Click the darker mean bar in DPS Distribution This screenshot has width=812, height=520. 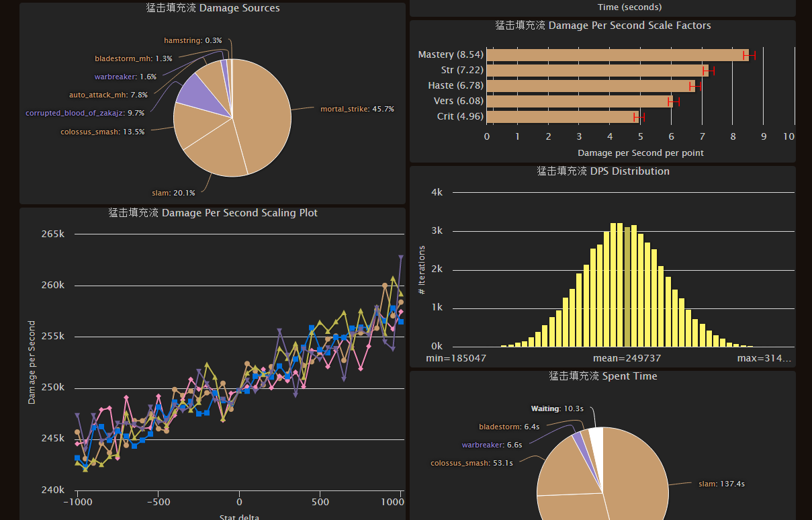click(627, 287)
